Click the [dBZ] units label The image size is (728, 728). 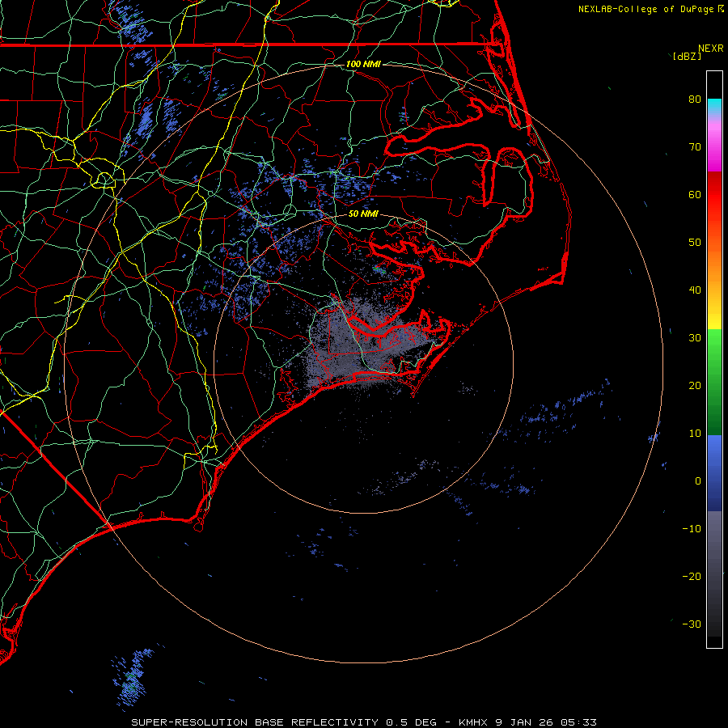[687, 57]
